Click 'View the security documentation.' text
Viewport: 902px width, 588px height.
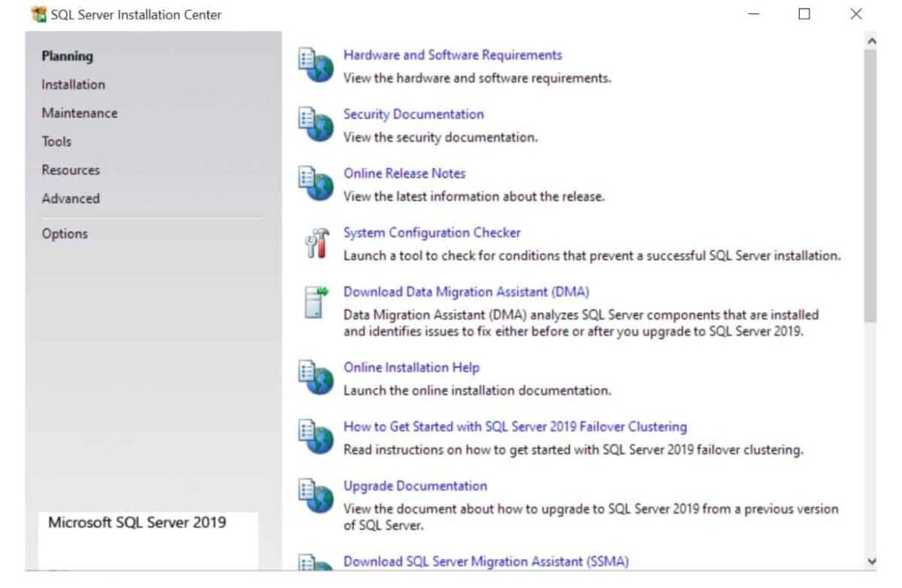pos(440,137)
